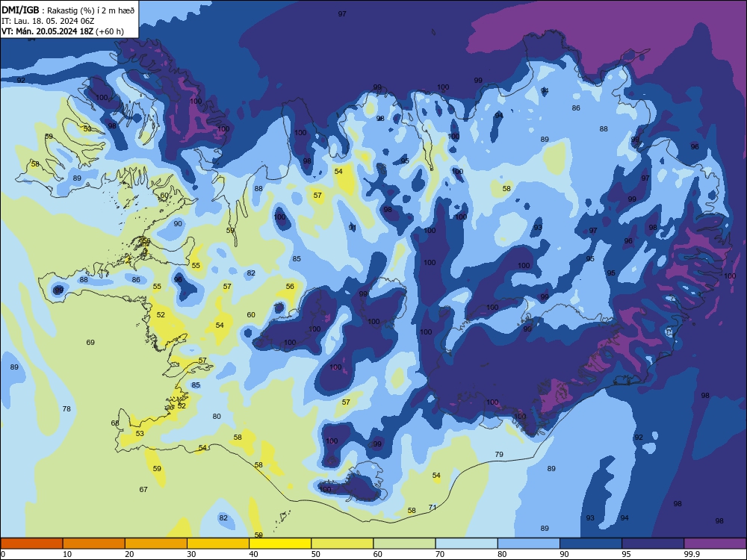747x560 pixels.
Task: Select the dark navy 95–99.9 legend swatch
Action: (x=653, y=544)
